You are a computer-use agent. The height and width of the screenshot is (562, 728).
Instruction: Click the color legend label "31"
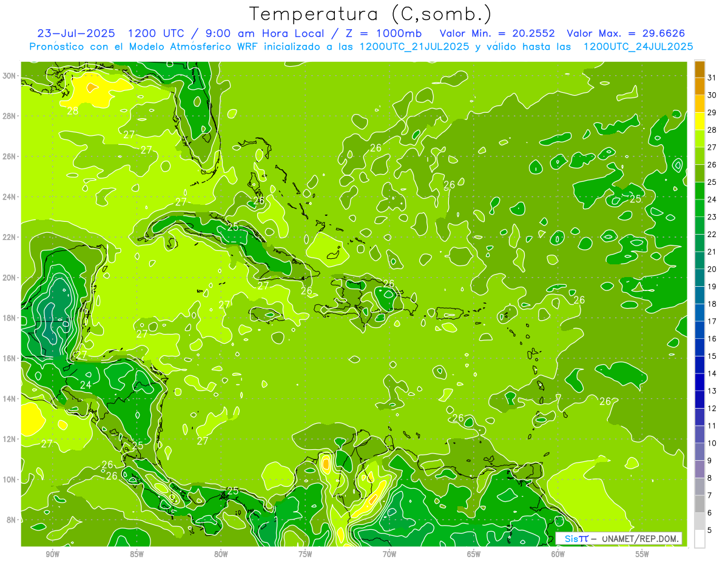(x=712, y=77)
